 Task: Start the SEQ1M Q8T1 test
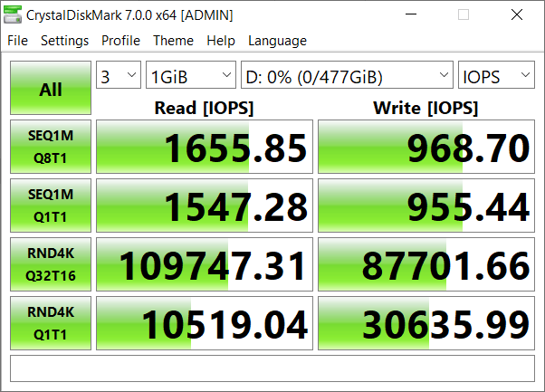pyautogui.click(x=51, y=147)
